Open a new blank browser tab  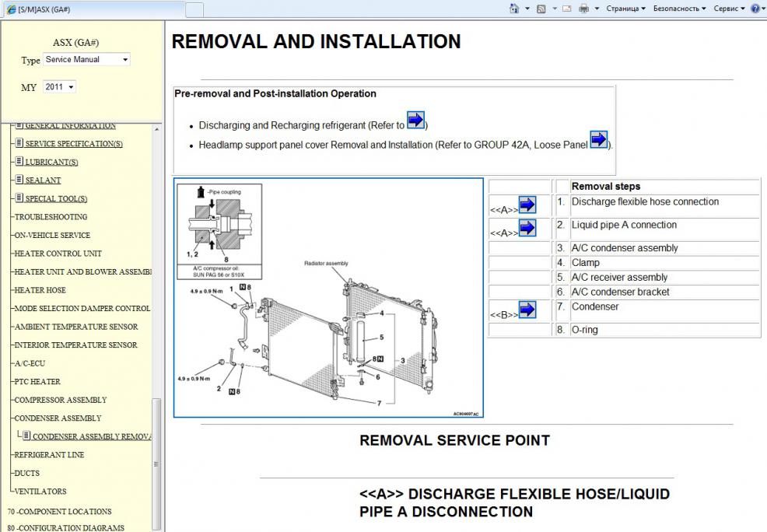point(194,10)
